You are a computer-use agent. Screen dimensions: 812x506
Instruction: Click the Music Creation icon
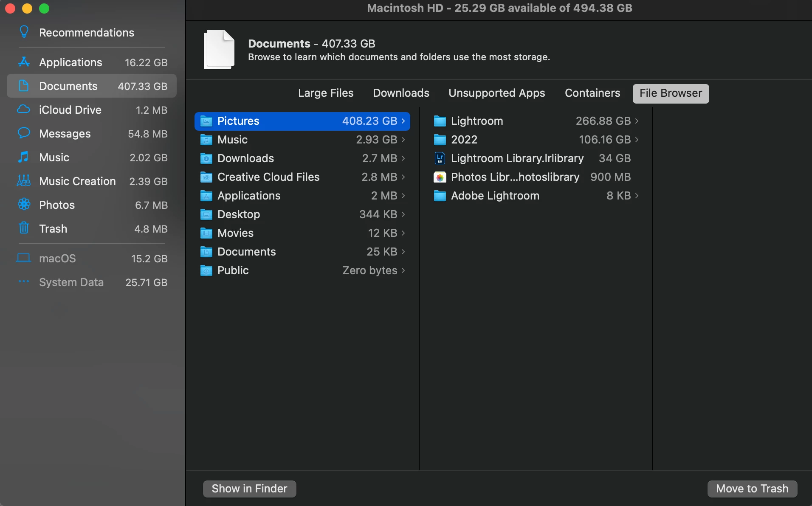24,181
